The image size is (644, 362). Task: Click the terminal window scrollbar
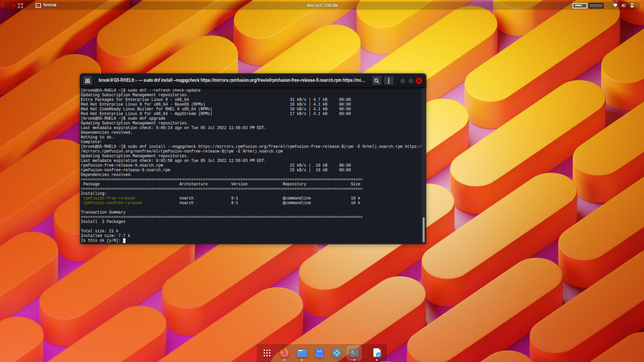(x=423, y=230)
